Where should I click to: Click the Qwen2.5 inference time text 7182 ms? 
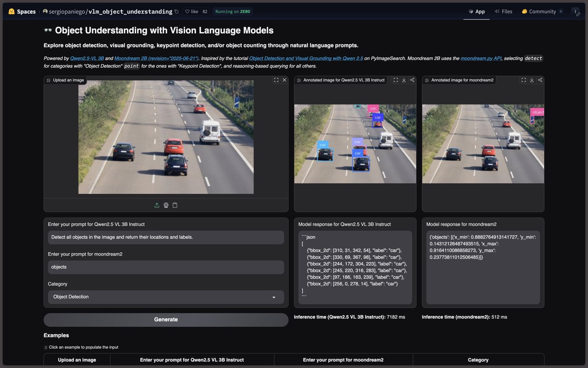click(x=349, y=317)
